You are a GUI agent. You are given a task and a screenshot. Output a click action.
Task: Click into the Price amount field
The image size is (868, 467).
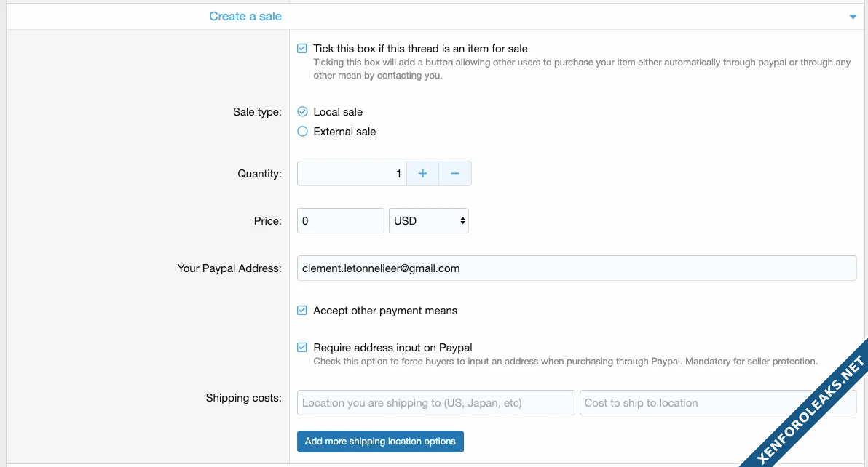[340, 221]
